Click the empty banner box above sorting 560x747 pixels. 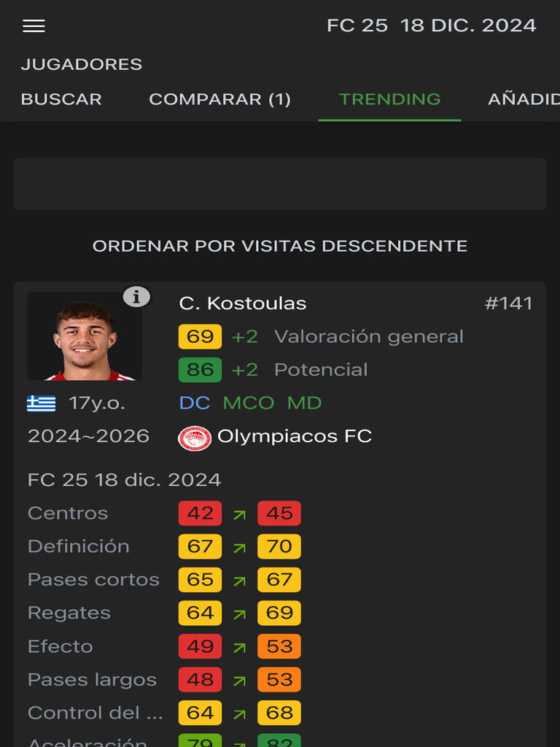tap(280, 184)
